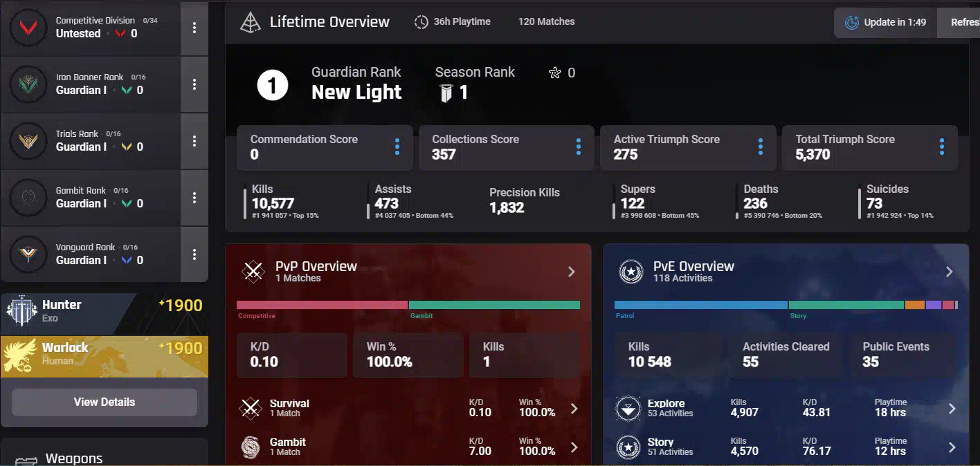Click the Survival mode crossed swords icon
This screenshot has width=980, height=466.
coord(250,408)
